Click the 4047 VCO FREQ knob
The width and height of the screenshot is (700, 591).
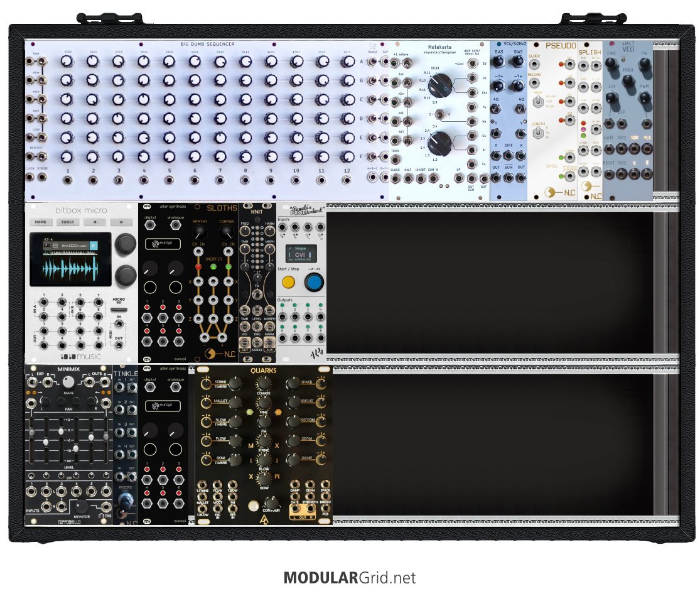click(x=628, y=81)
